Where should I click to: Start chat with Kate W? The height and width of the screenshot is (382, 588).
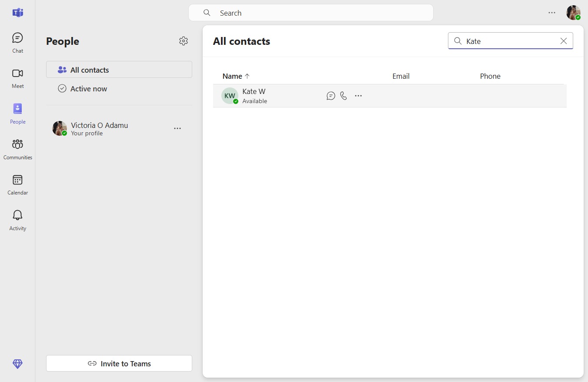[x=331, y=96]
